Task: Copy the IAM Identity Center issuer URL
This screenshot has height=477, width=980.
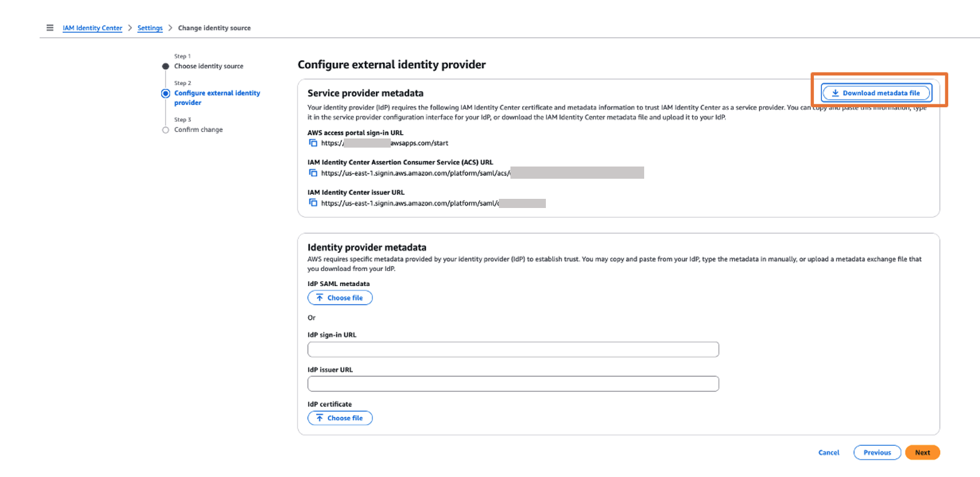Action: (313, 203)
